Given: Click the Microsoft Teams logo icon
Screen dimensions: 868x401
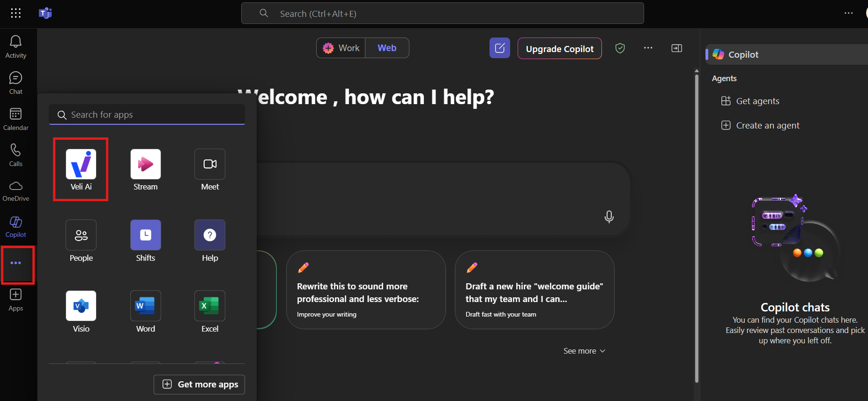Looking at the screenshot, I should coord(45,13).
